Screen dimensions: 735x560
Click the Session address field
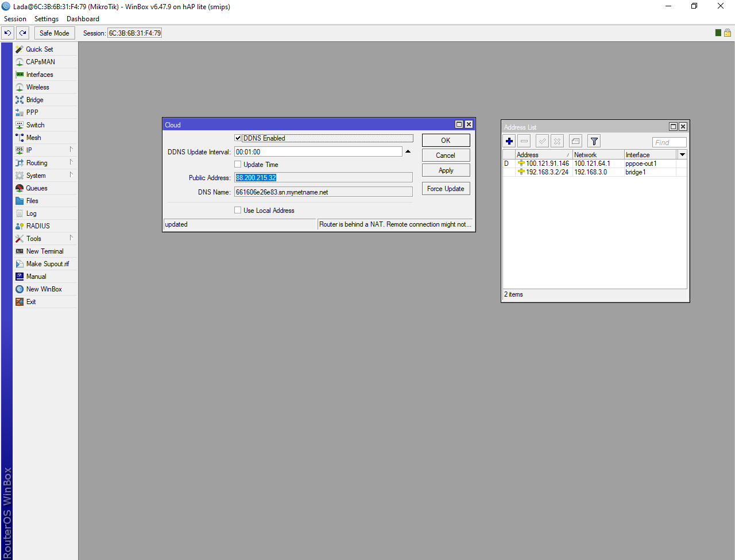tap(135, 33)
